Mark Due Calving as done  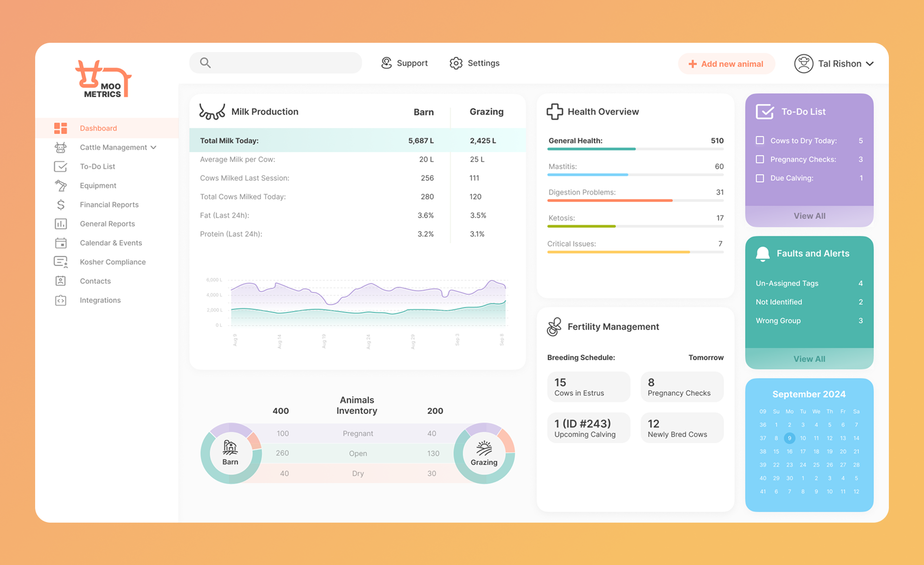[760, 178]
